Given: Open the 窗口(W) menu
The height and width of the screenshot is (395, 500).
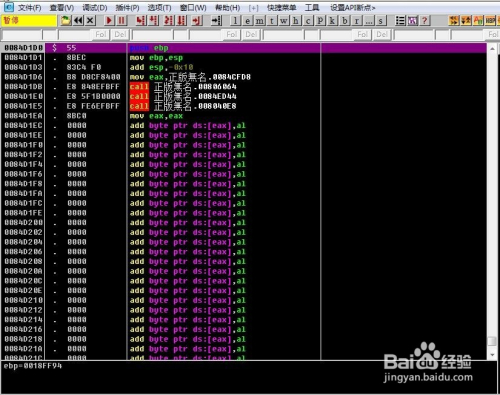Looking at the screenshot, I should tap(193, 7).
